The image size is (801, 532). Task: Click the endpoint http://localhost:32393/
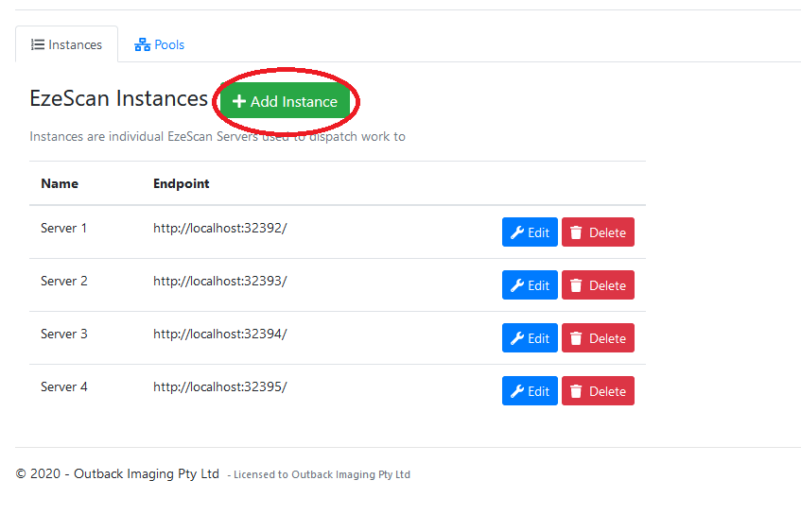click(219, 281)
